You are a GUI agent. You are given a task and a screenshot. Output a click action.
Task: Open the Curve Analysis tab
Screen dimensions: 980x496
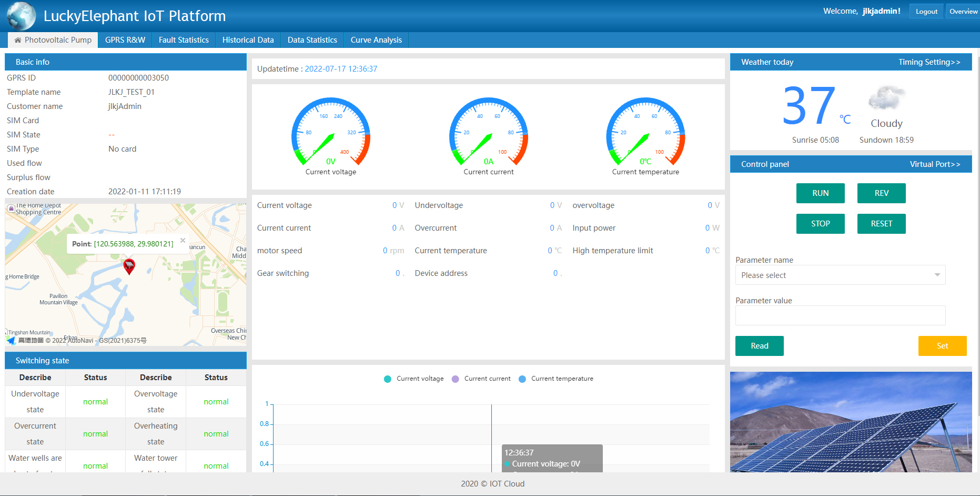(x=376, y=40)
